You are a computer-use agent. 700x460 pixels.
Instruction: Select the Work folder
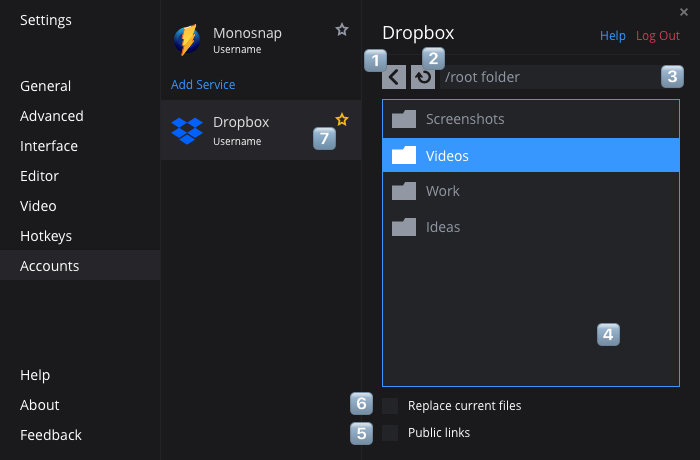coord(442,191)
